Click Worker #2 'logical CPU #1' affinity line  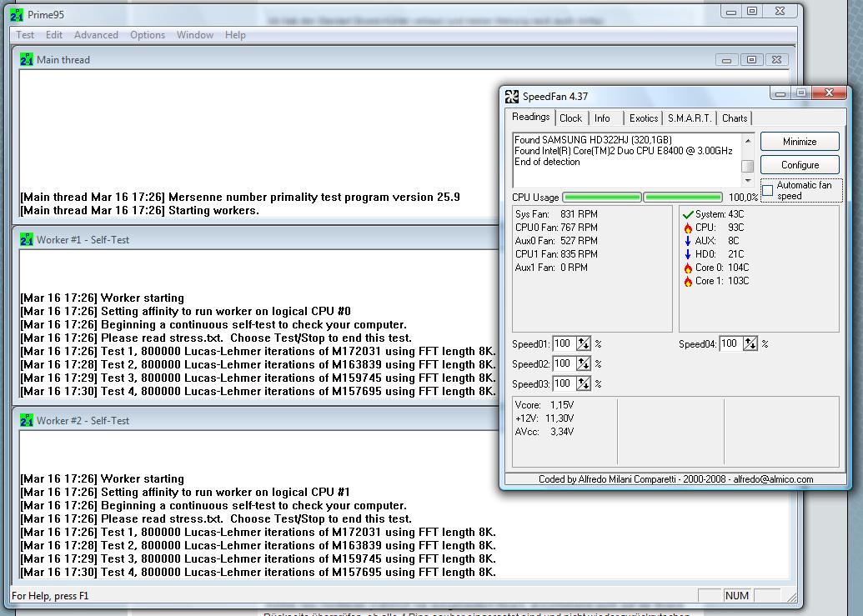[x=185, y=493]
